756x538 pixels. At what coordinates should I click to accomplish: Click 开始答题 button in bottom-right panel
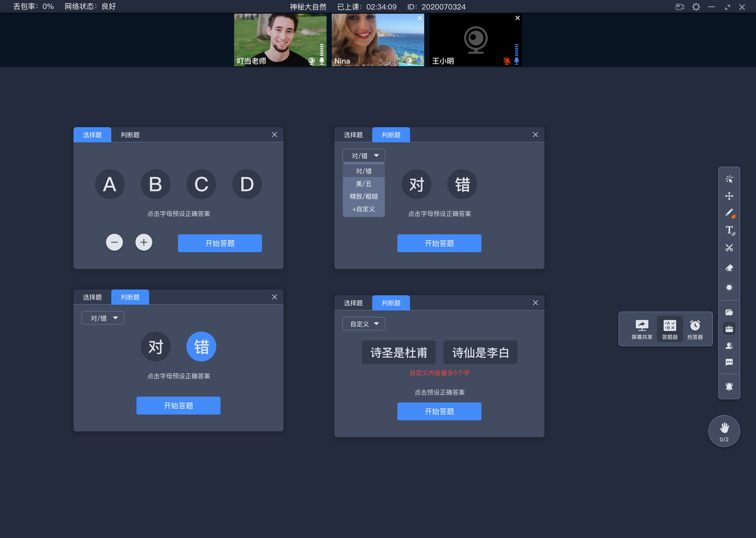click(439, 411)
